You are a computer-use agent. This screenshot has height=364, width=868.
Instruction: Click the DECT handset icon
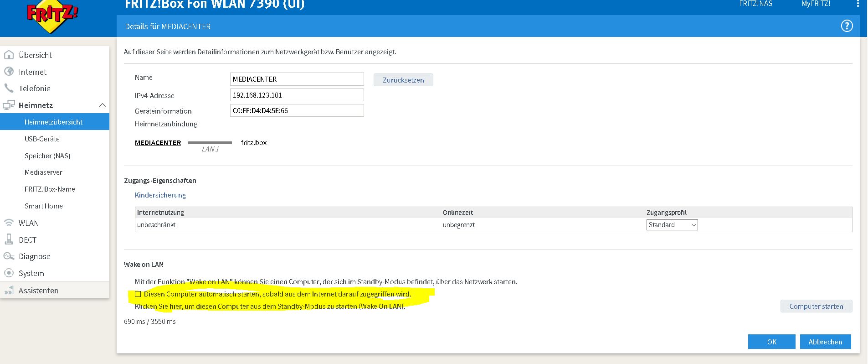point(9,239)
